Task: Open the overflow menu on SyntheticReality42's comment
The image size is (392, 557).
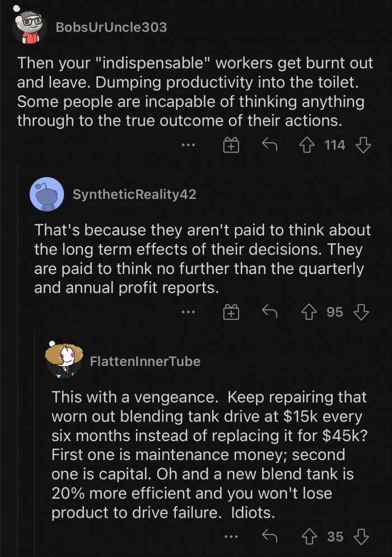Action: pos(188,312)
